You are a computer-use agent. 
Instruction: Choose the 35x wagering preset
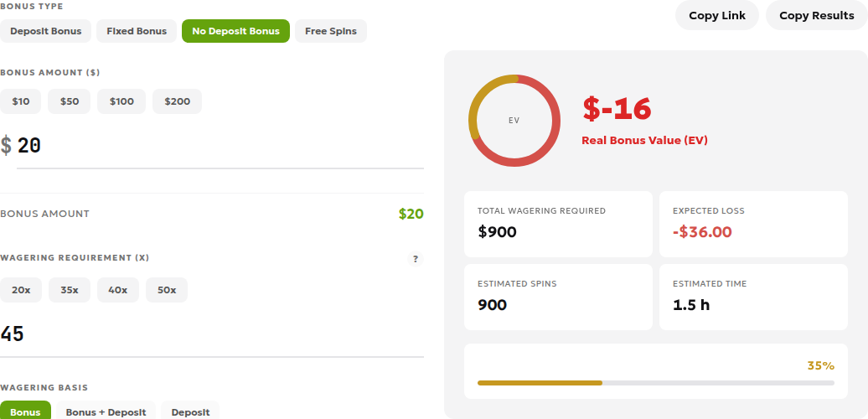(x=70, y=290)
